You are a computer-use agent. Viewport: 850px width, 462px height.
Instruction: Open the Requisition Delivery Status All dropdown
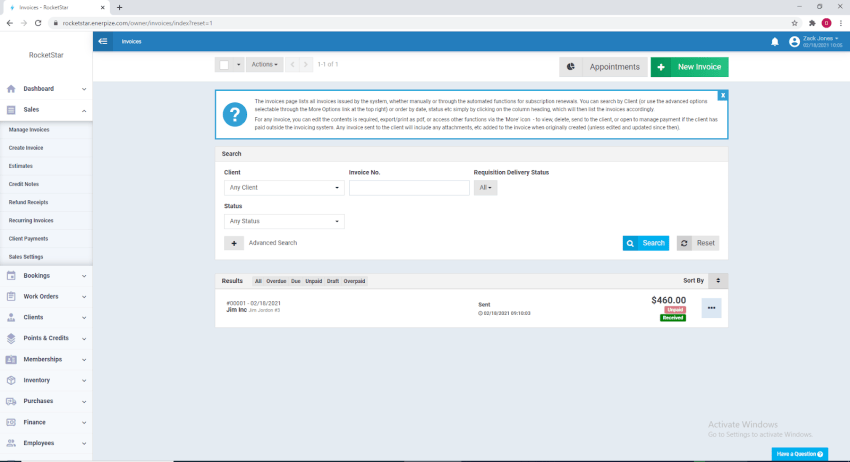[485, 188]
